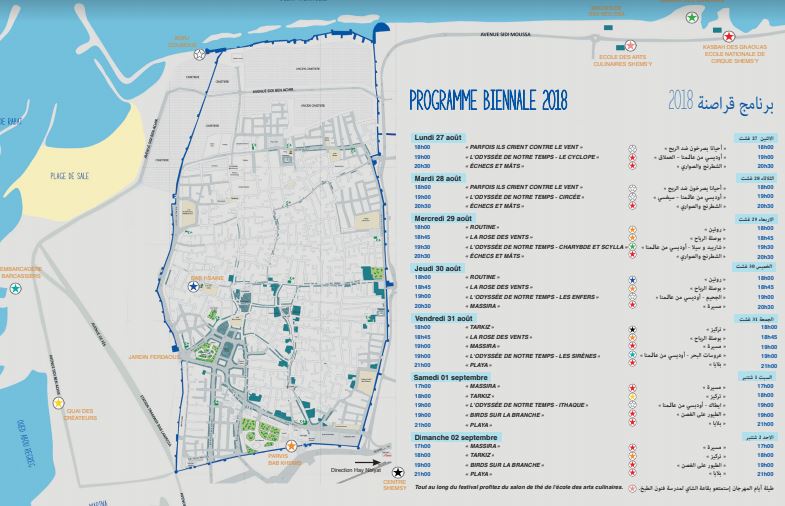Click the teal star at Embarcadère Barcassiers
The image size is (785, 506).
click(x=16, y=288)
